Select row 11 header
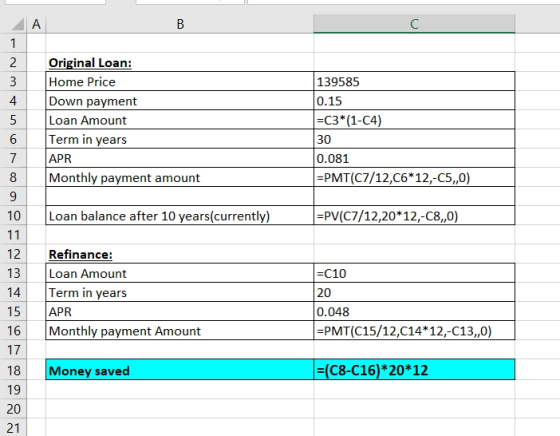Image resolution: width=560 pixels, height=436 pixels. [13, 235]
